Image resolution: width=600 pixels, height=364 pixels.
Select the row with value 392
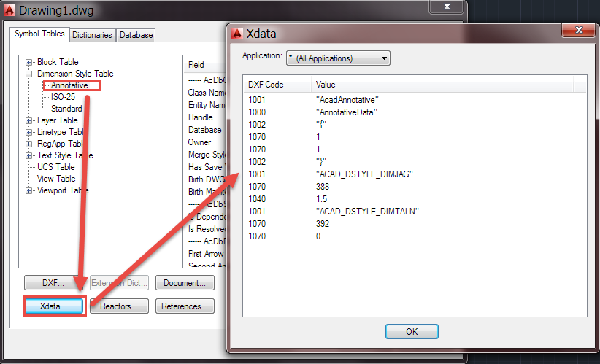tap(415, 224)
